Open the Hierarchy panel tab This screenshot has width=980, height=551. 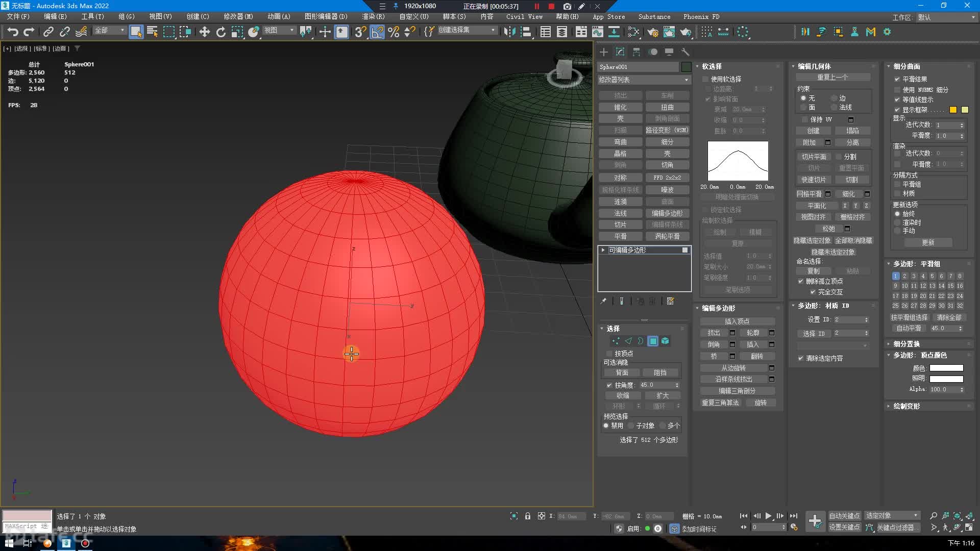click(x=636, y=52)
